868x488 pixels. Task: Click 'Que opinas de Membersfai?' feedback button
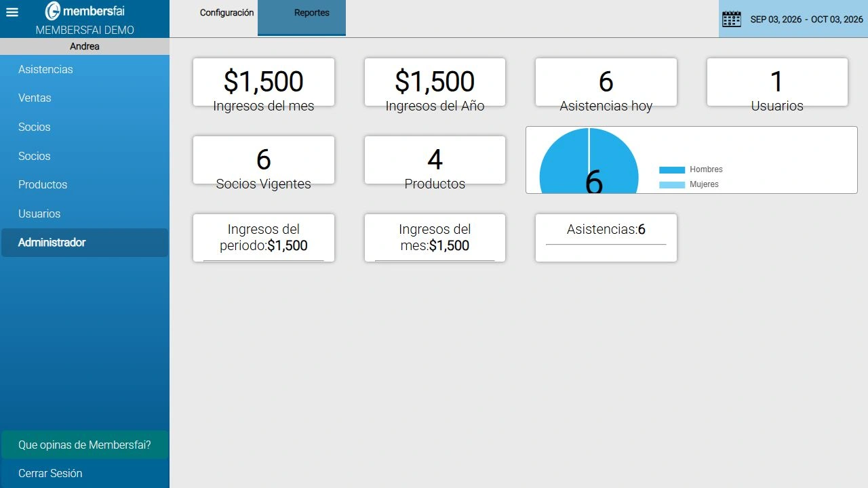(85, 445)
